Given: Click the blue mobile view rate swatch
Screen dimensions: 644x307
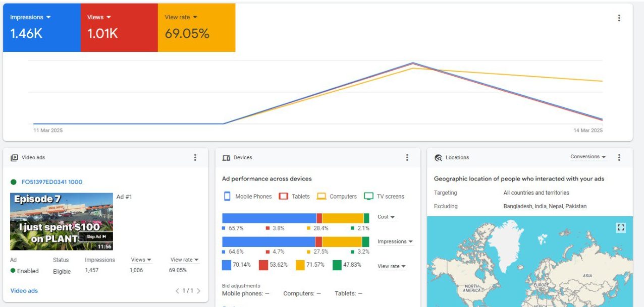Looking at the screenshot, I should coord(227,265).
